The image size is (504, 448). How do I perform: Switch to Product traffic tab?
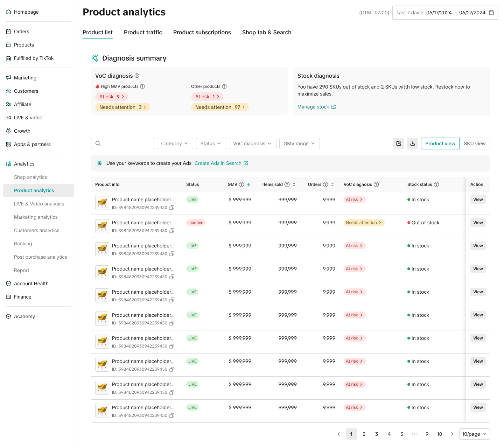tap(143, 33)
